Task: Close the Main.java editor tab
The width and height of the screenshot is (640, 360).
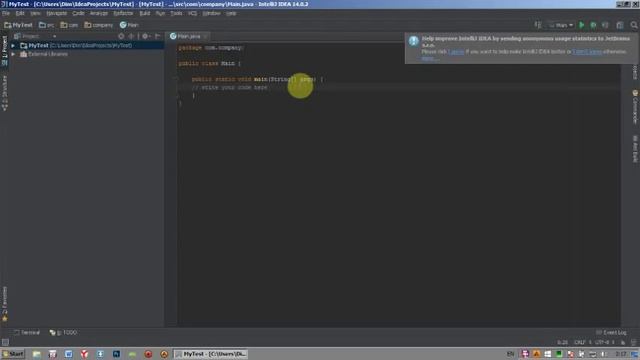Action: [x=205, y=36]
